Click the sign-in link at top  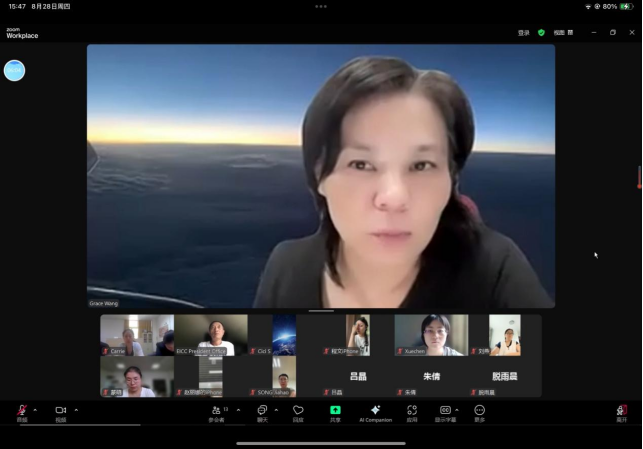(523, 32)
